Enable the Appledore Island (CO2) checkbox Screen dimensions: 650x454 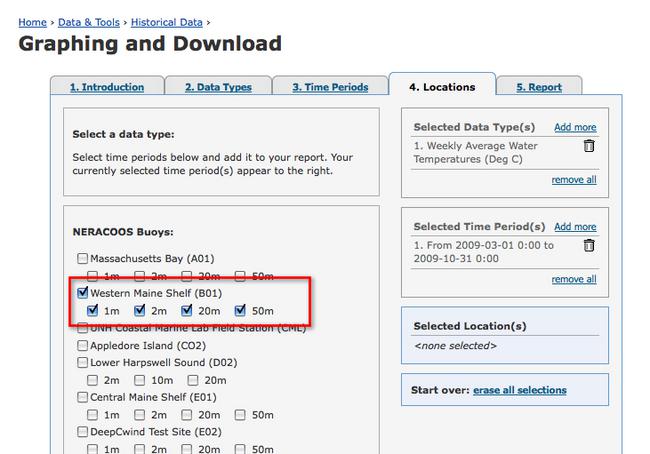click(x=83, y=345)
